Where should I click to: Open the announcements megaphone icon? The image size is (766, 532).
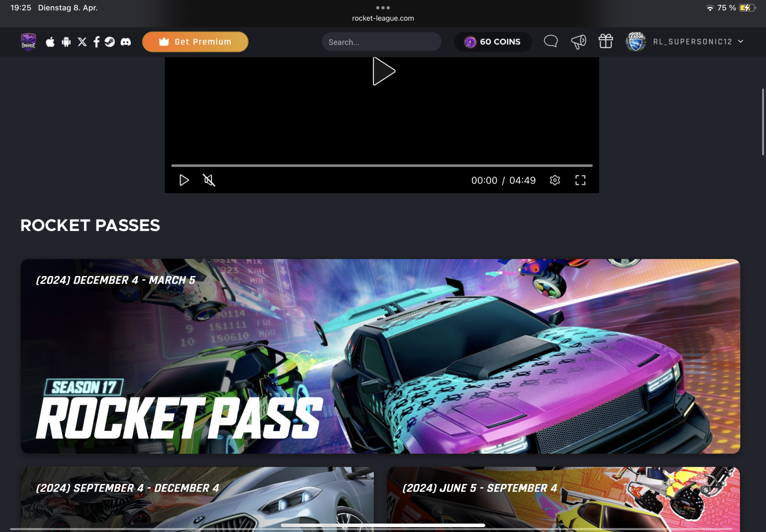pos(578,41)
